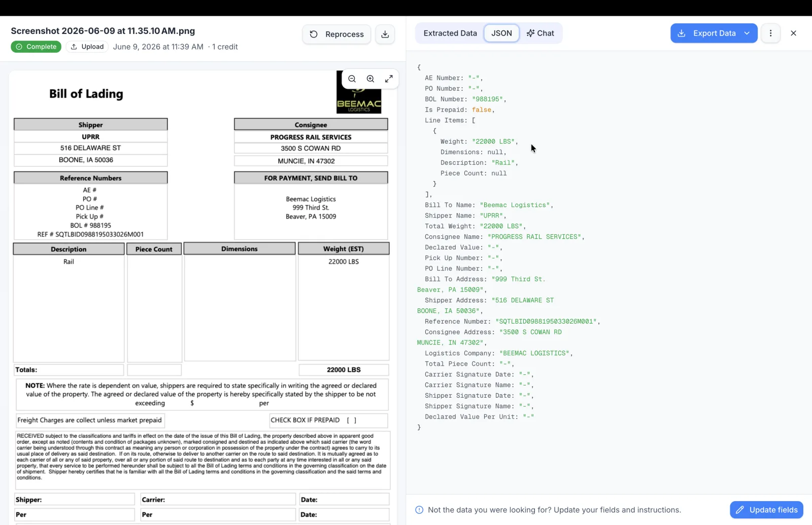812x525 pixels.
Task: Click the "Piece Count" column header
Action: tap(154, 249)
